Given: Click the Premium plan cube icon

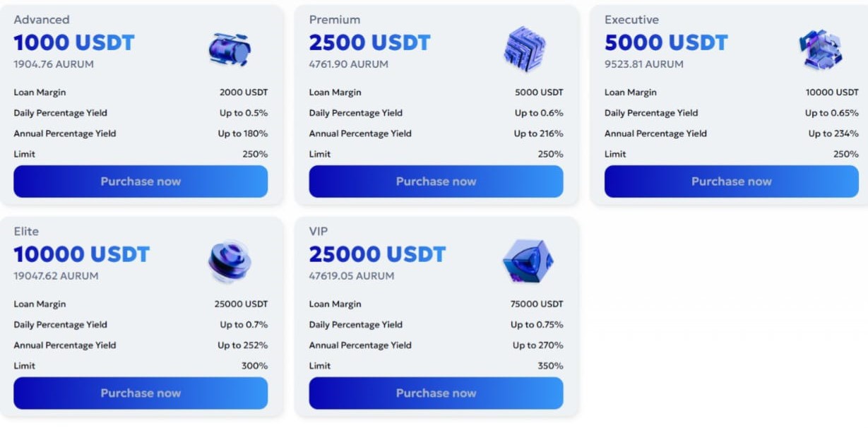Looking at the screenshot, I should pos(525,49).
